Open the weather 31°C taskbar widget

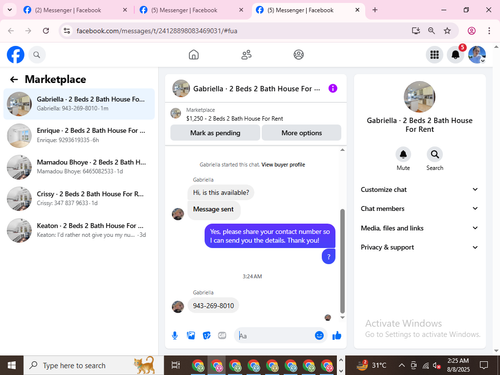pos(371,365)
